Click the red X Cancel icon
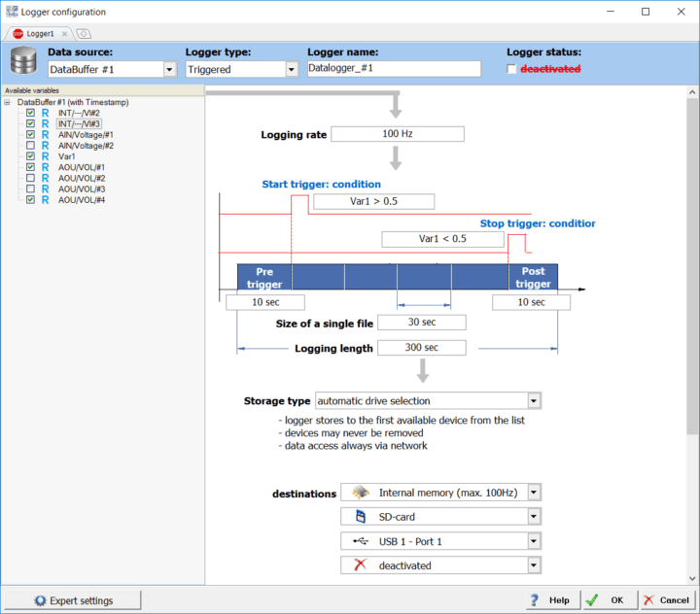This screenshot has height=614, width=700. [x=648, y=600]
